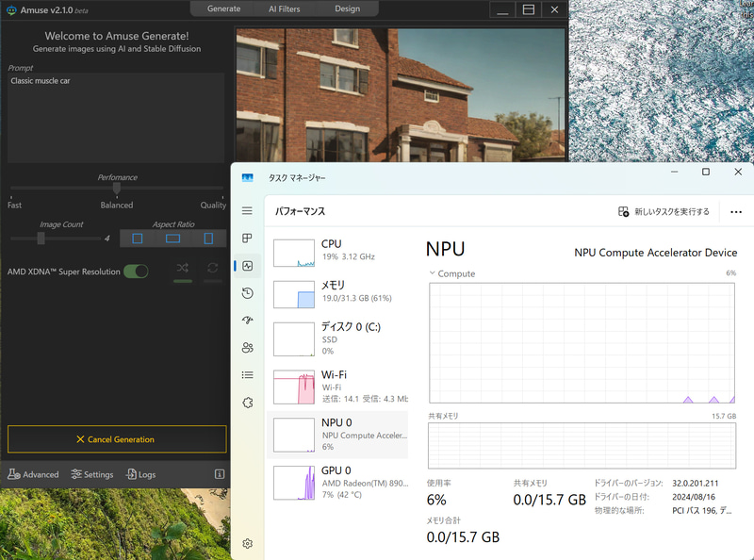
Task: Click the Amuse info icon near Logs
Action: 220,474
